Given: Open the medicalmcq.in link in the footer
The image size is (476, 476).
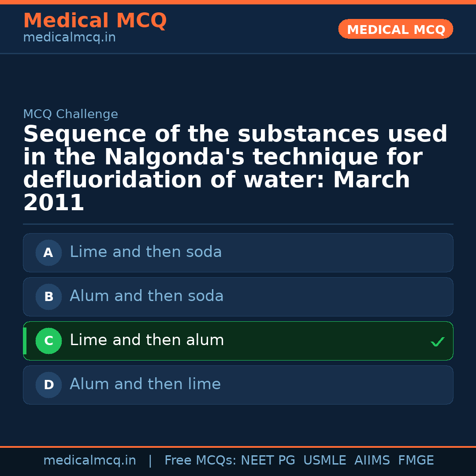Looking at the screenshot, I should pos(89,461).
